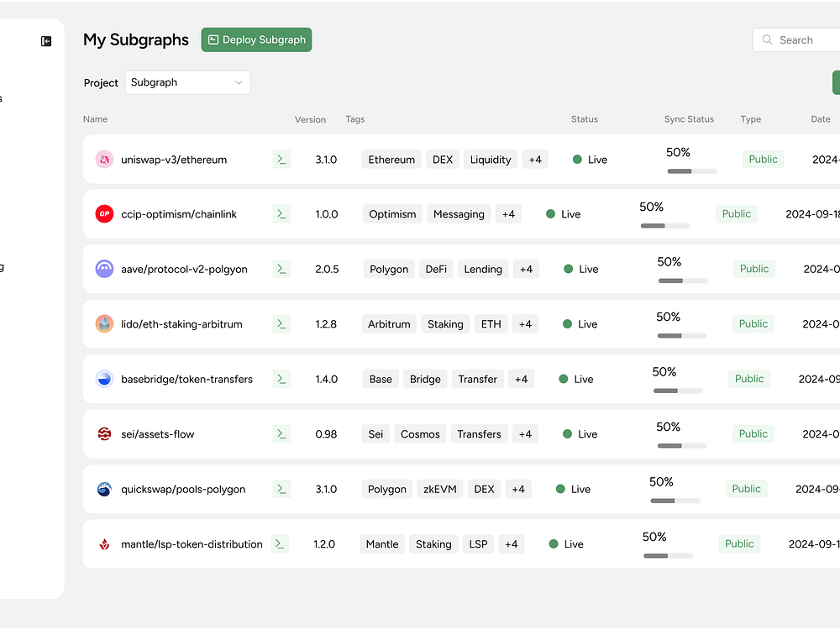The width and height of the screenshot is (840, 630).
Task: Click the basebridge/token-transfers logo icon
Action: (x=104, y=379)
